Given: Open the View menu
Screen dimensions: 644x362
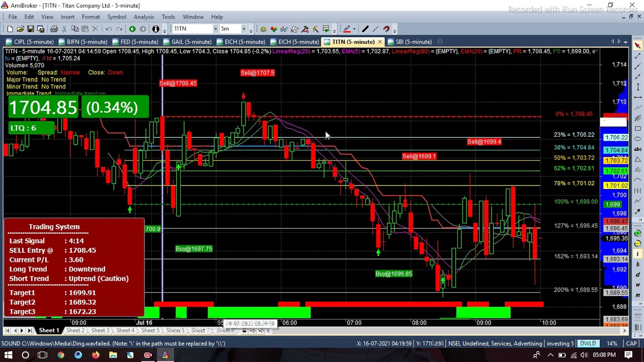Looking at the screenshot, I should (47, 17).
